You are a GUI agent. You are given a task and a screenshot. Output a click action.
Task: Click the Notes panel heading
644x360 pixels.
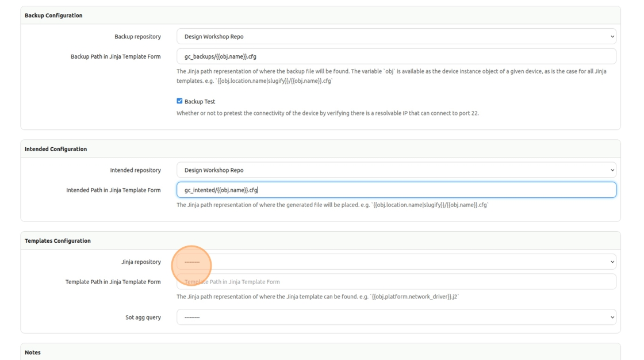[33, 352]
